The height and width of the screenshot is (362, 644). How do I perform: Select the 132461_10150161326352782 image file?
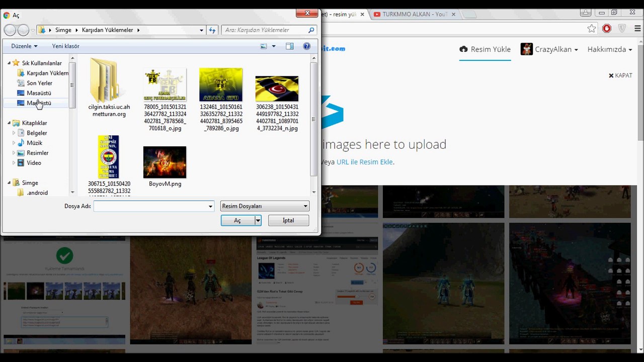click(221, 100)
